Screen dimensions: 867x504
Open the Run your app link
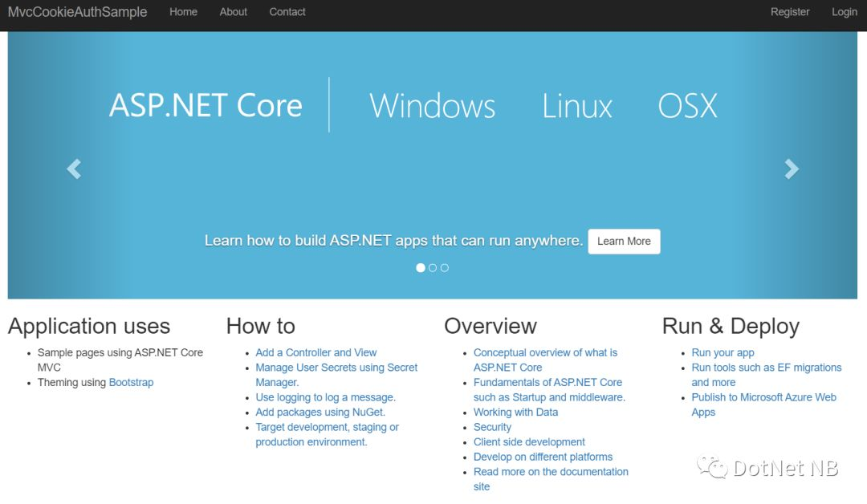tap(722, 352)
